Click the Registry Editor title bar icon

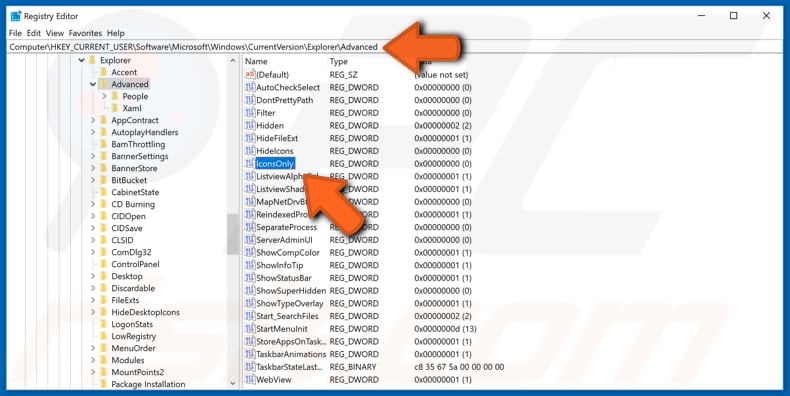[x=16, y=16]
